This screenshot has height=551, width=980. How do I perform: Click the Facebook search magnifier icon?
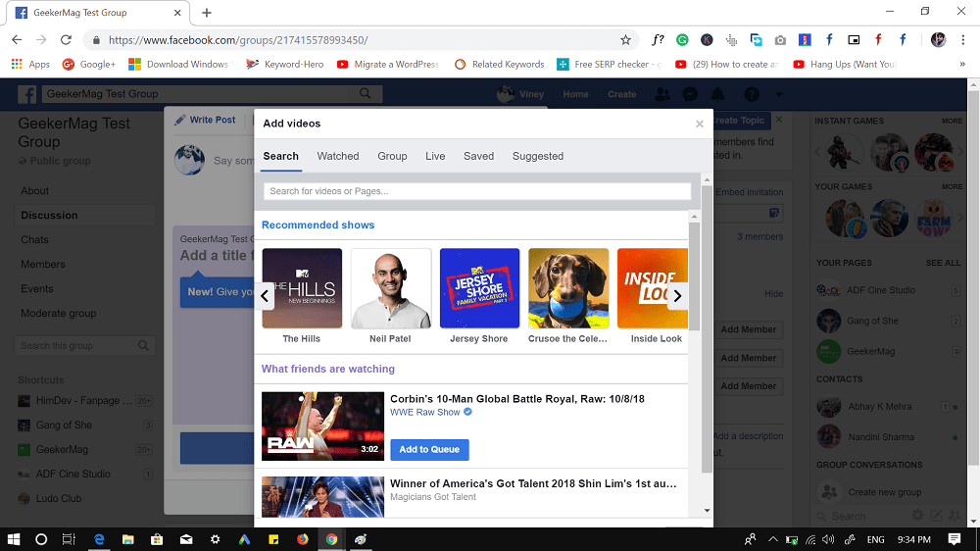tap(366, 94)
